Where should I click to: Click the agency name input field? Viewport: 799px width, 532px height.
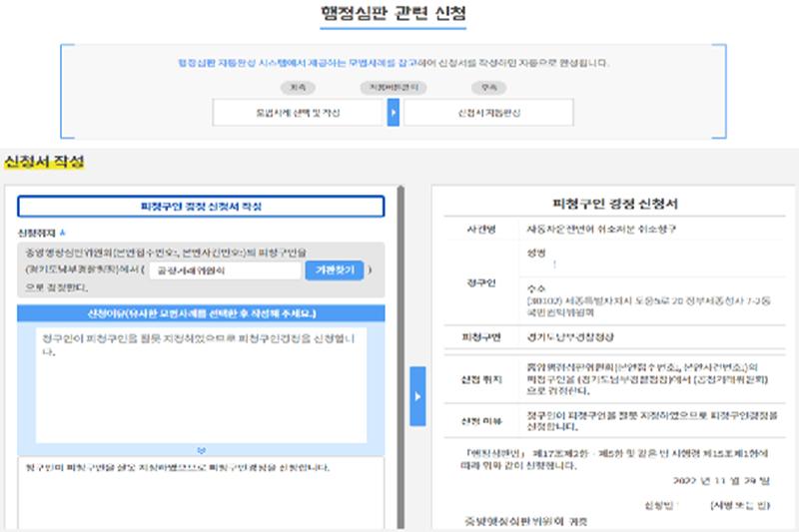pos(224,270)
